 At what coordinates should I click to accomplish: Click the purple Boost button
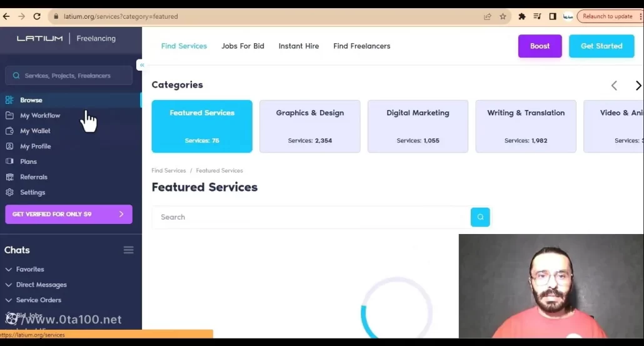pos(540,46)
